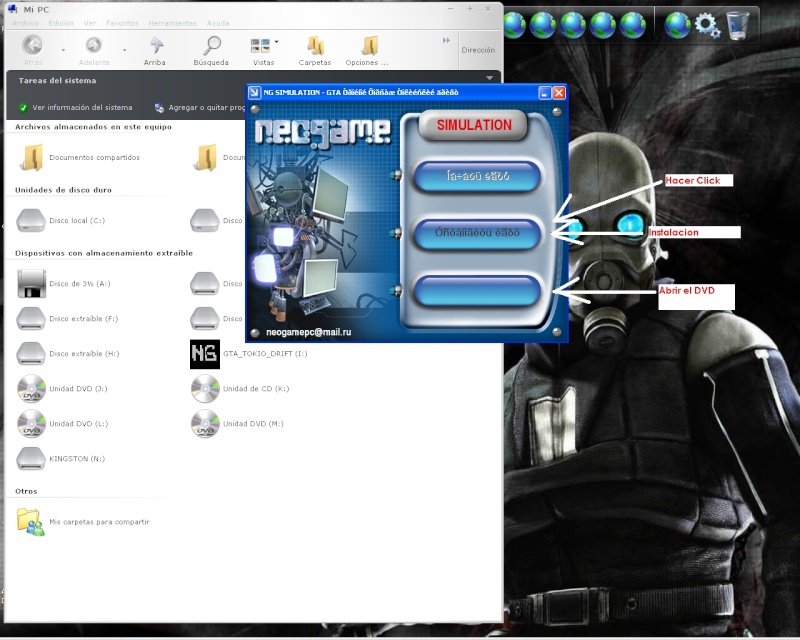Click the top blue neogame launcher button
The height and width of the screenshot is (640, 800).
point(477,177)
